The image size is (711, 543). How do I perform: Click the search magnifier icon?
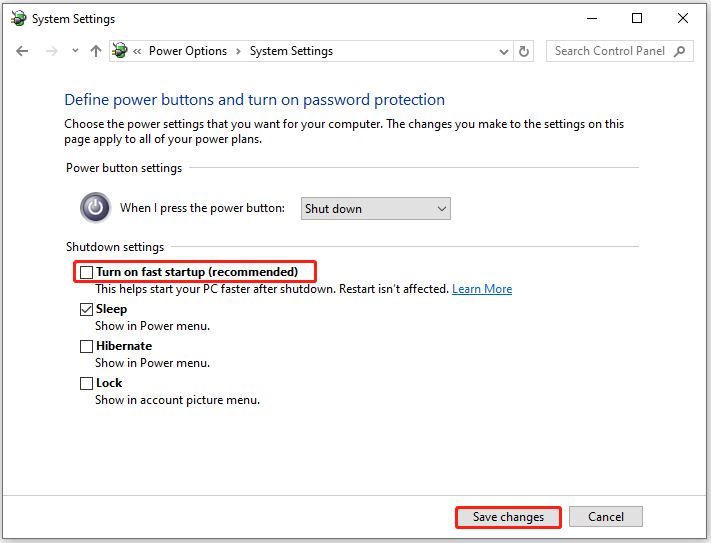click(x=680, y=51)
